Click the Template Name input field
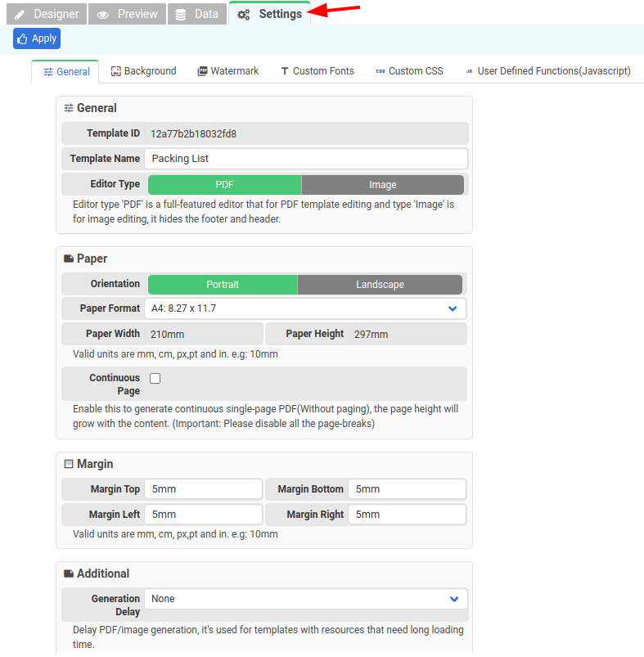 point(306,159)
